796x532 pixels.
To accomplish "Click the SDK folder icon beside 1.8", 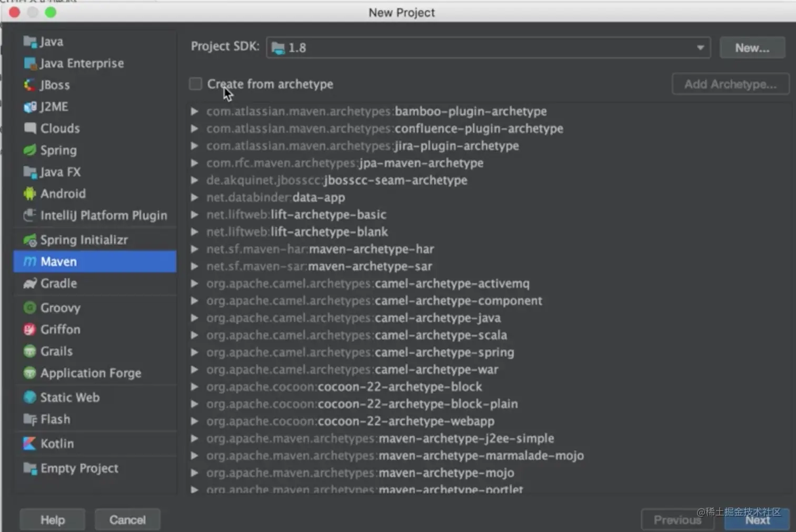I will [x=278, y=48].
